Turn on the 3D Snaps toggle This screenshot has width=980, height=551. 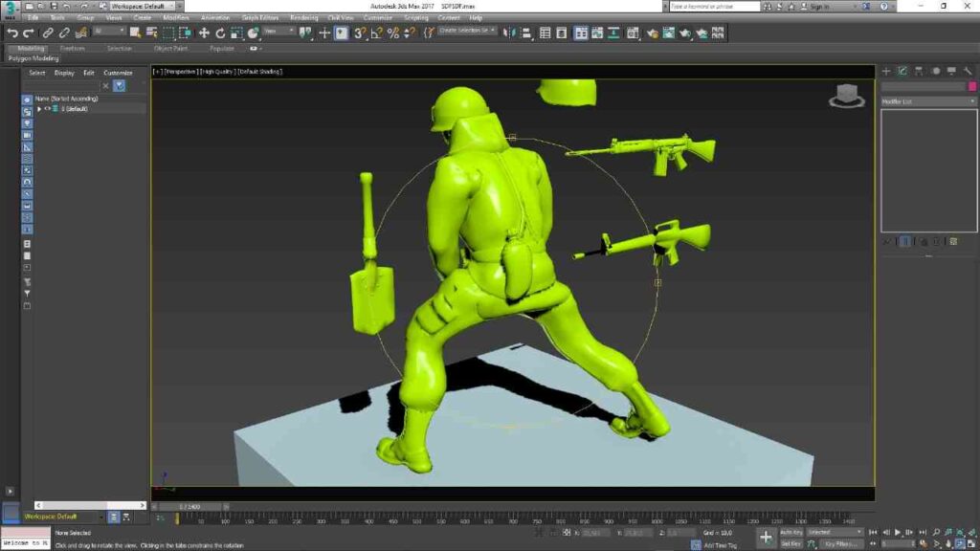tap(359, 33)
